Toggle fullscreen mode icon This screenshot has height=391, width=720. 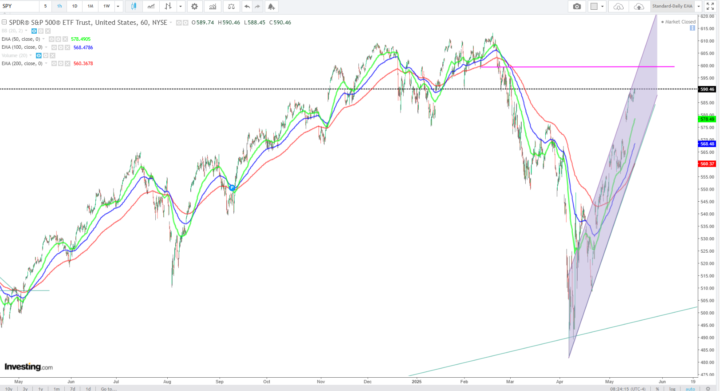click(x=710, y=6)
